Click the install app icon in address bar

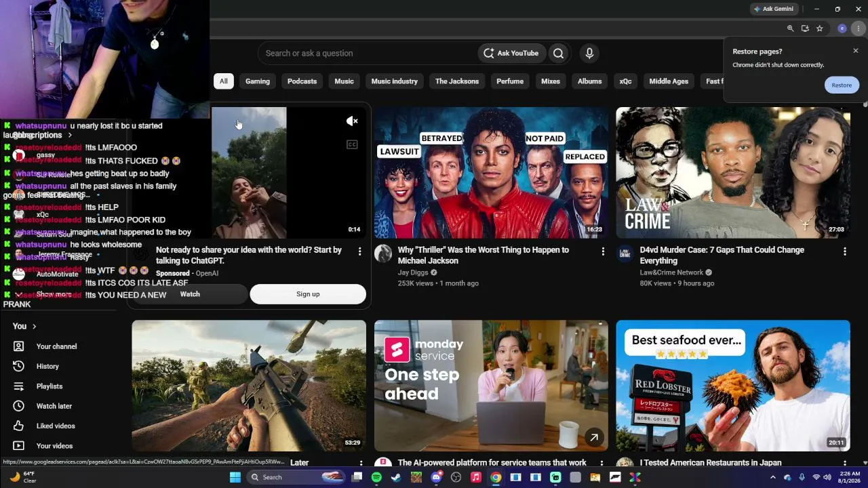[x=805, y=28]
